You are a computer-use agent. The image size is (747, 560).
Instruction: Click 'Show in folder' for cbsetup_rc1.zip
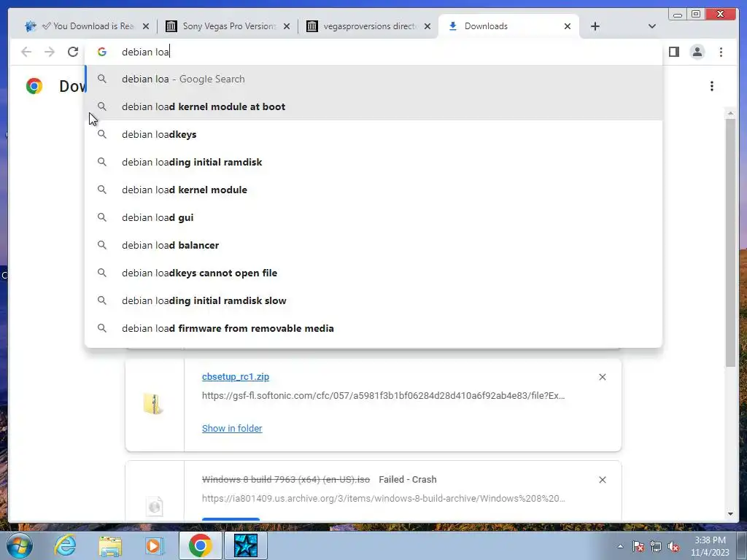pyautogui.click(x=232, y=428)
